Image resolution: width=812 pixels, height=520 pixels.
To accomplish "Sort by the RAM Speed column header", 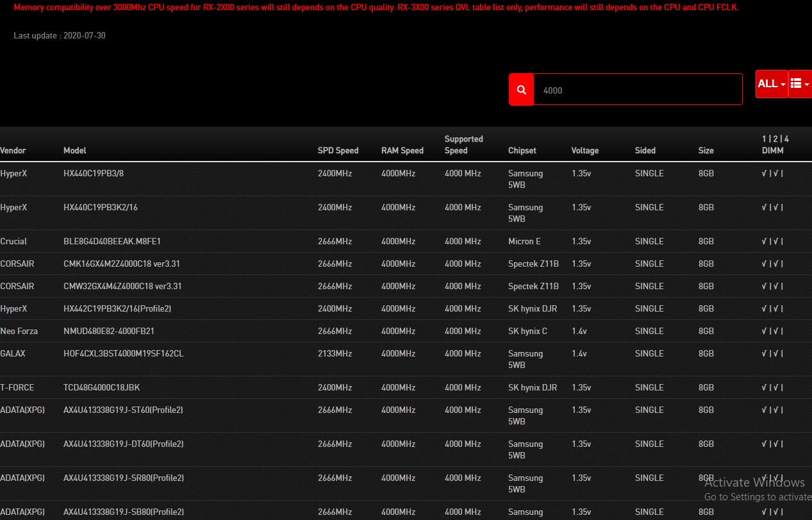I will [402, 151].
